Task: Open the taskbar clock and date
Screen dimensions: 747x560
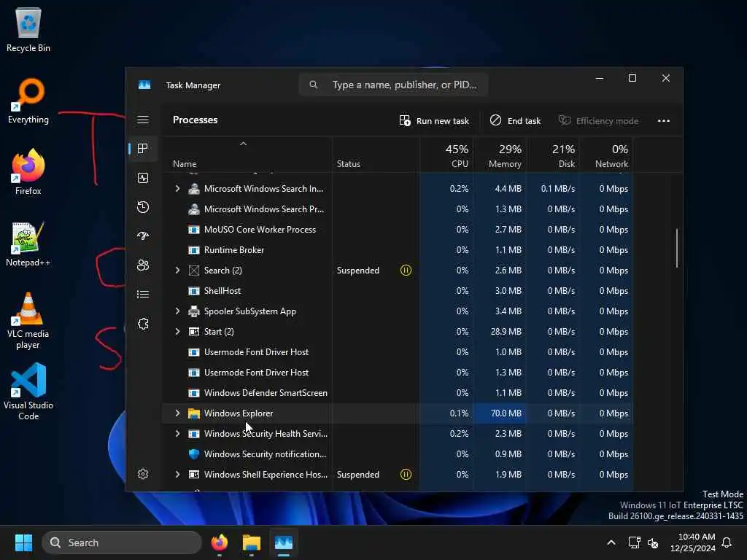Action: coord(693,542)
